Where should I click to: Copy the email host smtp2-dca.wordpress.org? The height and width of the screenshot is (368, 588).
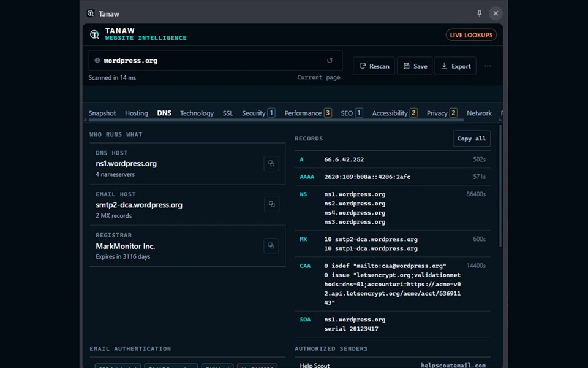click(x=271, y=204)
